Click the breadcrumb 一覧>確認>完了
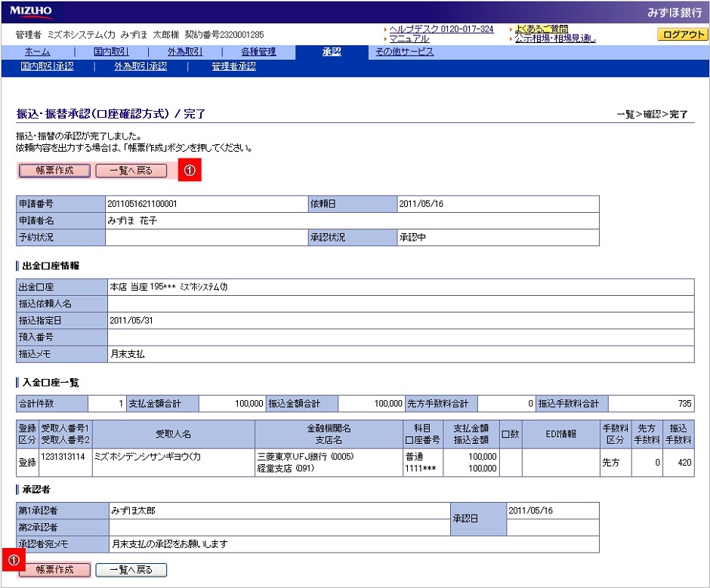Viewport: 710px width, 588px height. (x=653, y=114)
